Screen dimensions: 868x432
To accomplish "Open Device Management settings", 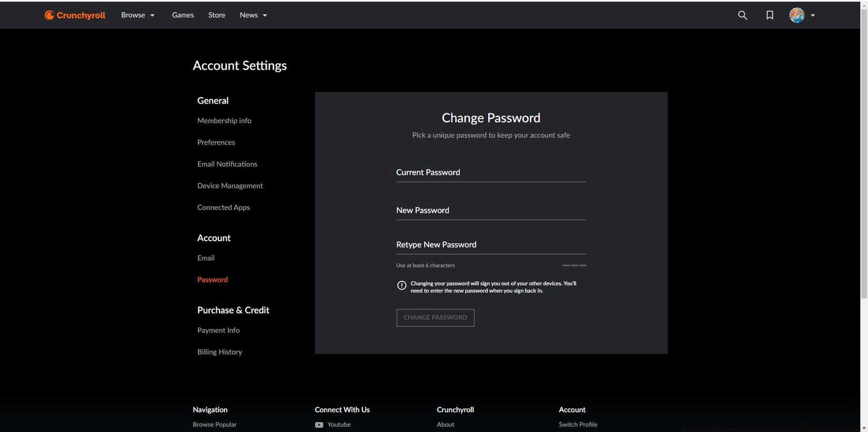I will 230,186.
